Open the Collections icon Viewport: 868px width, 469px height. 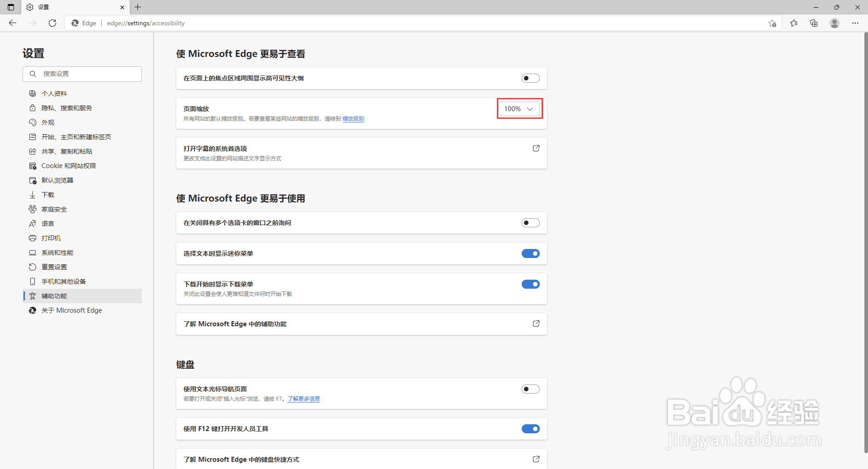pos(814,23)
